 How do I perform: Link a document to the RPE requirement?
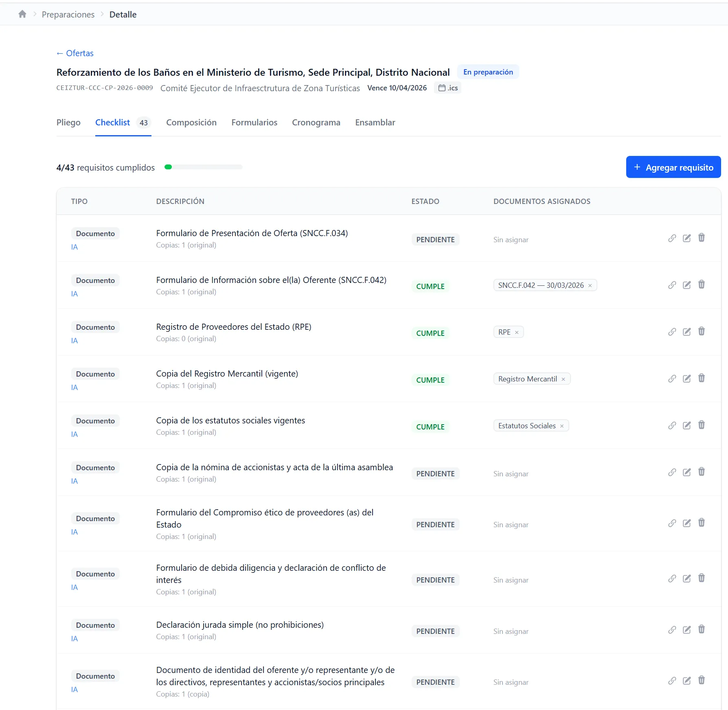tap(672, 332)
